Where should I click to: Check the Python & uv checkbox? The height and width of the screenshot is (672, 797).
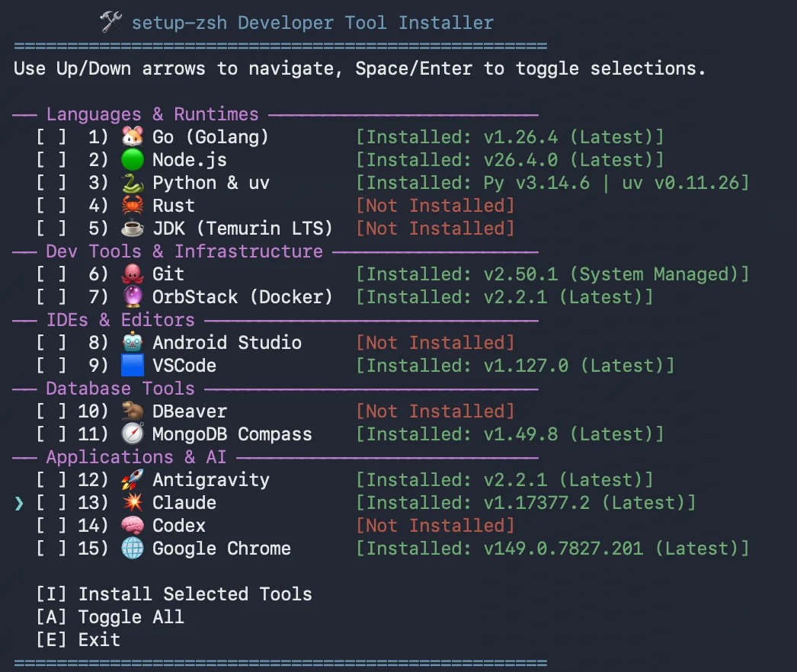click(x=51, y=183)
